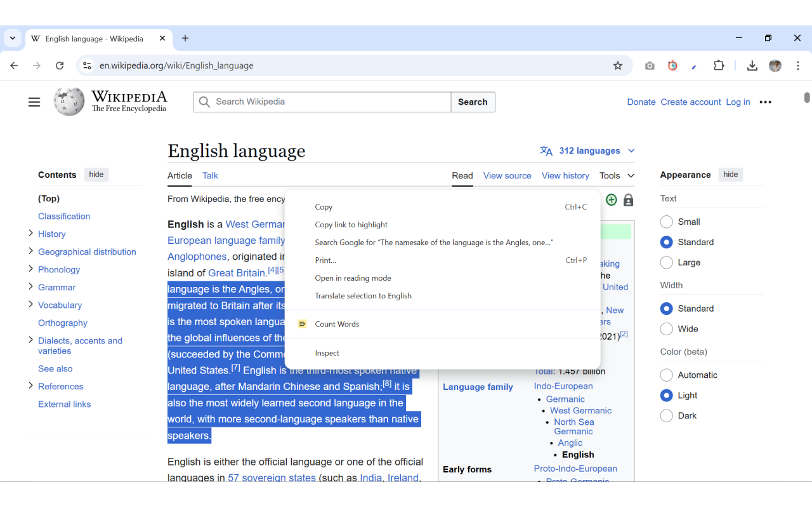Viewport: 812px width, 508px height.
Task: Bookmark this page star icon
Action: click(x=618, y=65)
